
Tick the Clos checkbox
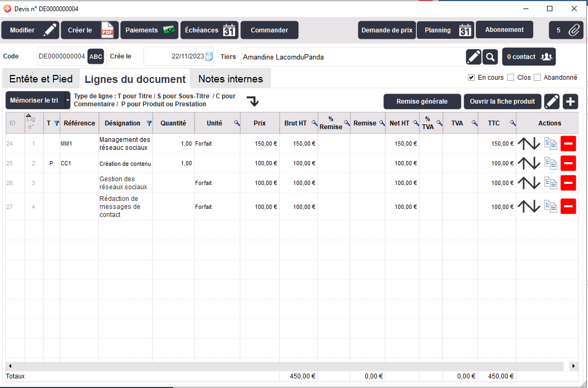[x=510, y=78]
